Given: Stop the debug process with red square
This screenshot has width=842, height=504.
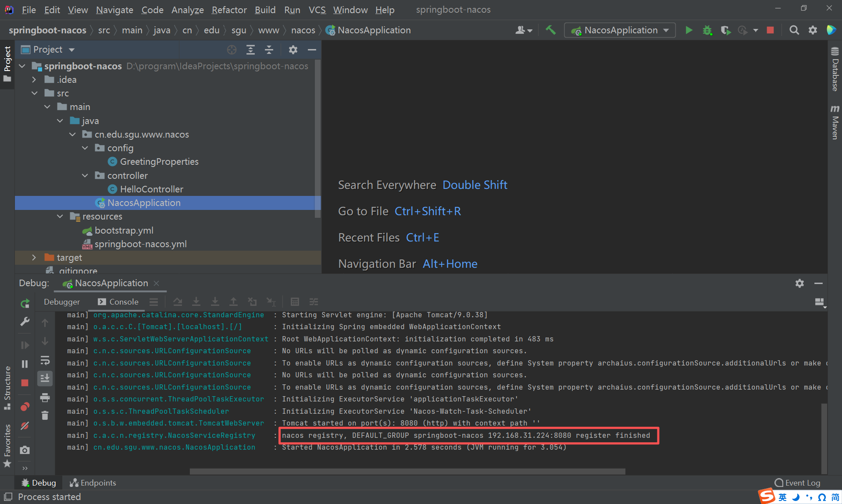Looking at the screenshot, I should point(25,383).
